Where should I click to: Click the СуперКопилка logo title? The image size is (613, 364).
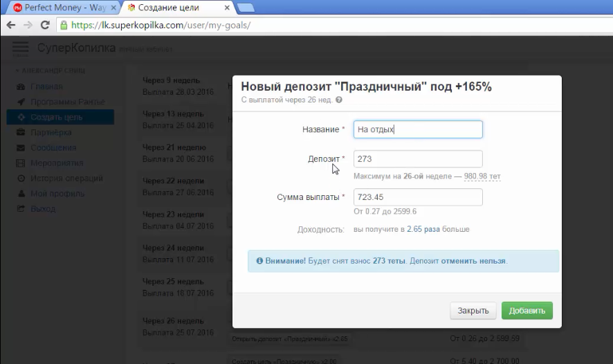coord(76,48)
